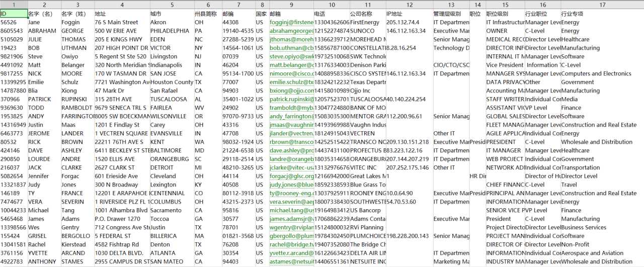Select the industry cell Non-Profit
Image resolution: width=644 pixels, height=267 pixels.
tap(602, 244)
